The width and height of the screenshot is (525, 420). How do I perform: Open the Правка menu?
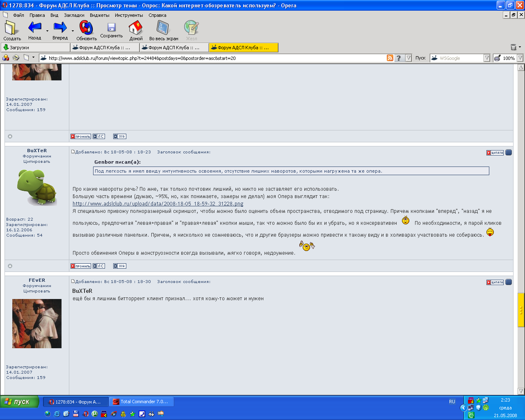pyautogui.click(x=37, y=15)
